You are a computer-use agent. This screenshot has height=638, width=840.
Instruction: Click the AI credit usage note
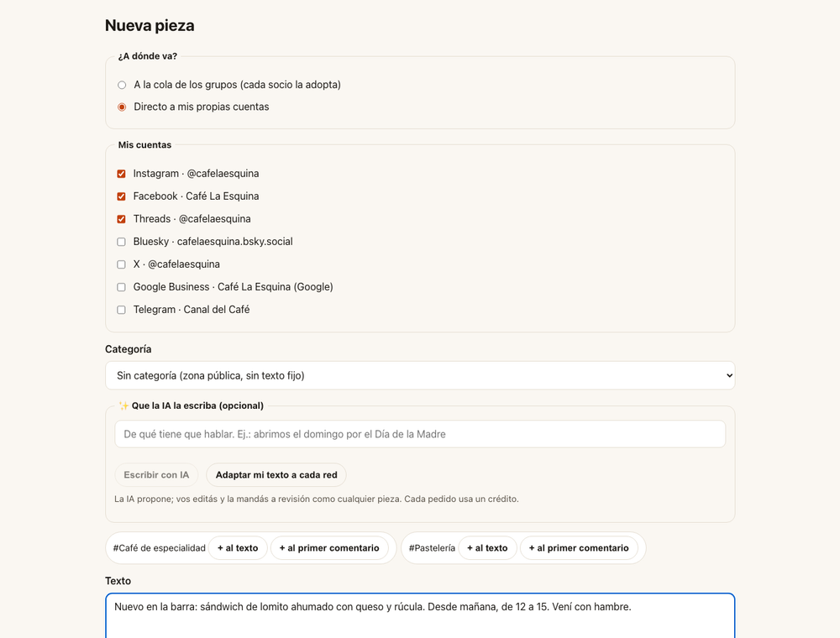click(317, 499)
